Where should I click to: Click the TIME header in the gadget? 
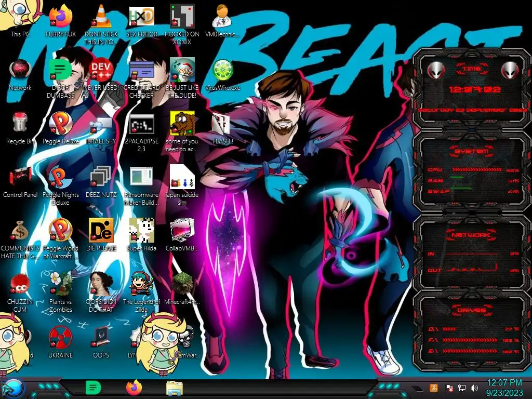pos(472,69)
